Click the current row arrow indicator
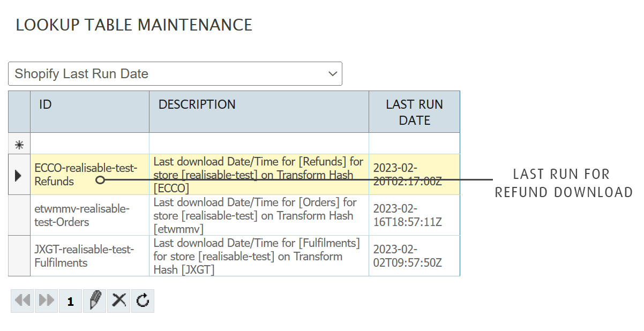 pos(19,175)
